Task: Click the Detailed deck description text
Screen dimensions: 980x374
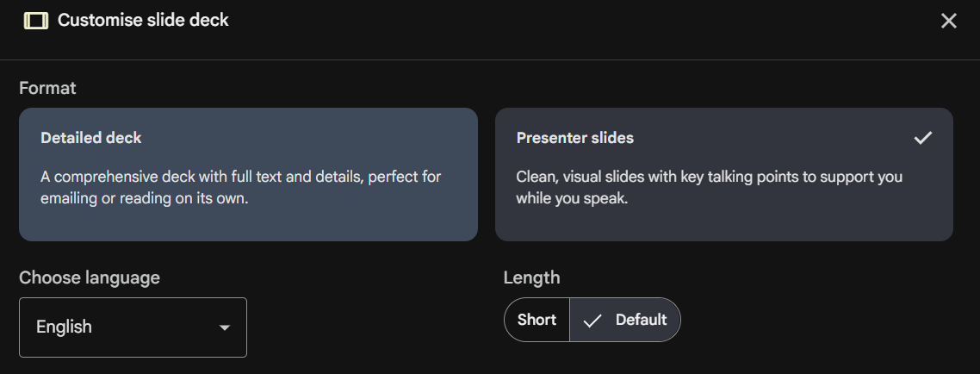Action: tap(241, 187)
